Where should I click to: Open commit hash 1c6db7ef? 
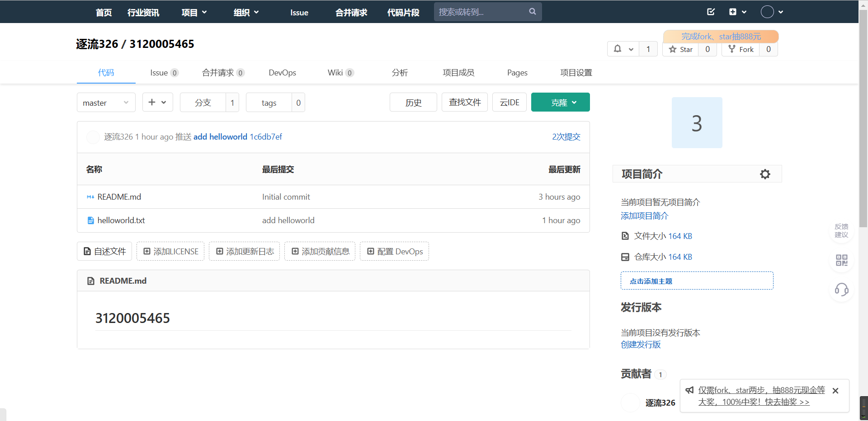point(266,137)
